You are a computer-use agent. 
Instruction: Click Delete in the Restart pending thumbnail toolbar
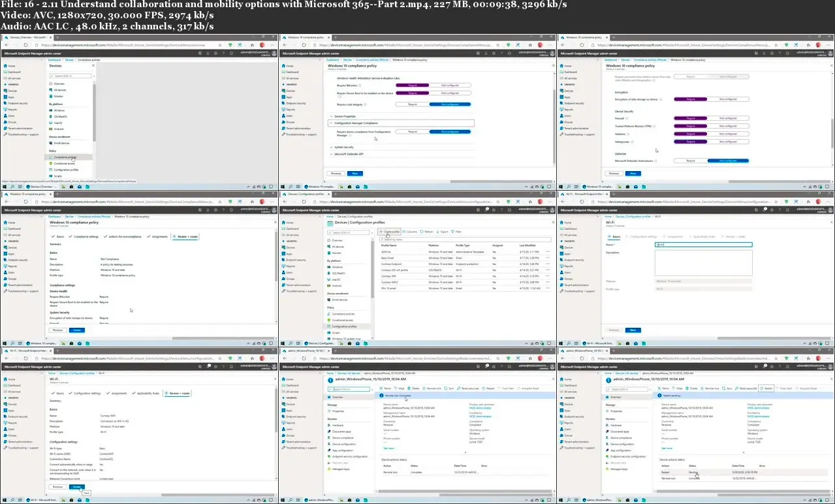pyautogui.click(x=693, y=388)
